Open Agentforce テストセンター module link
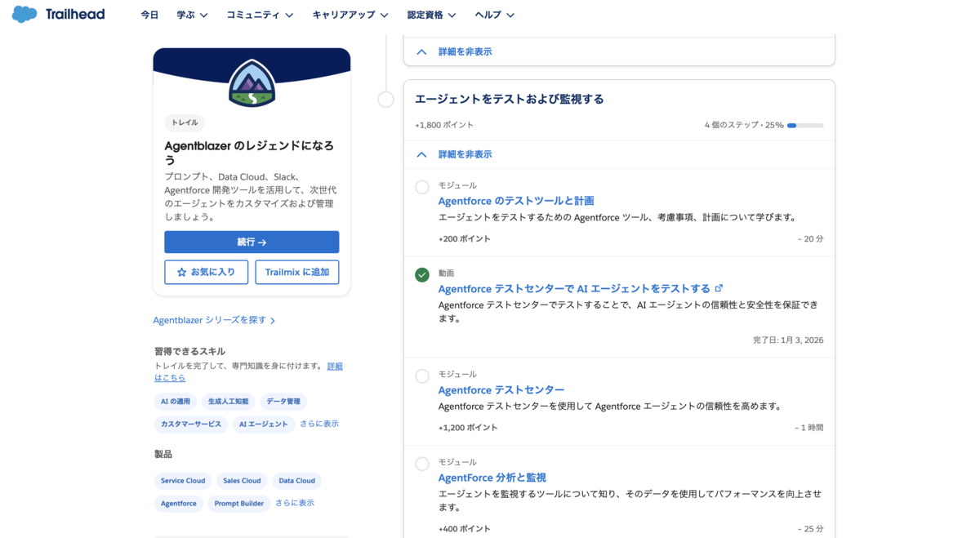 [501, 389]
